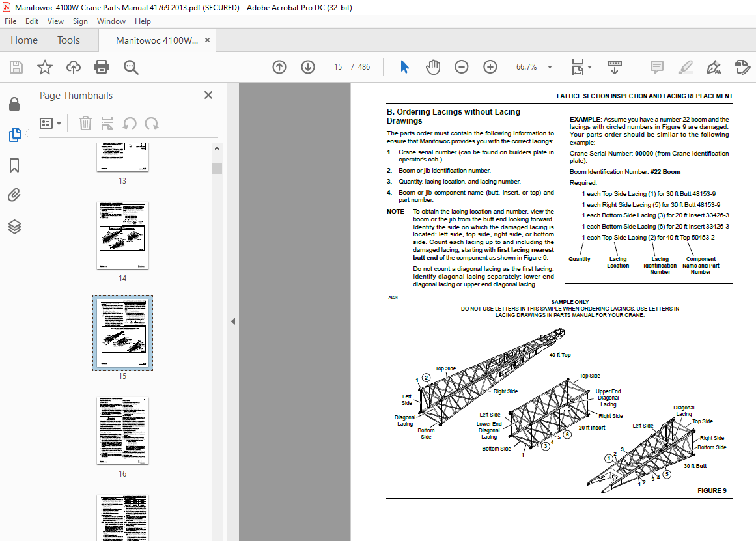
Task: Enable scrolling read mode
Action: click(x=614, y=67)
